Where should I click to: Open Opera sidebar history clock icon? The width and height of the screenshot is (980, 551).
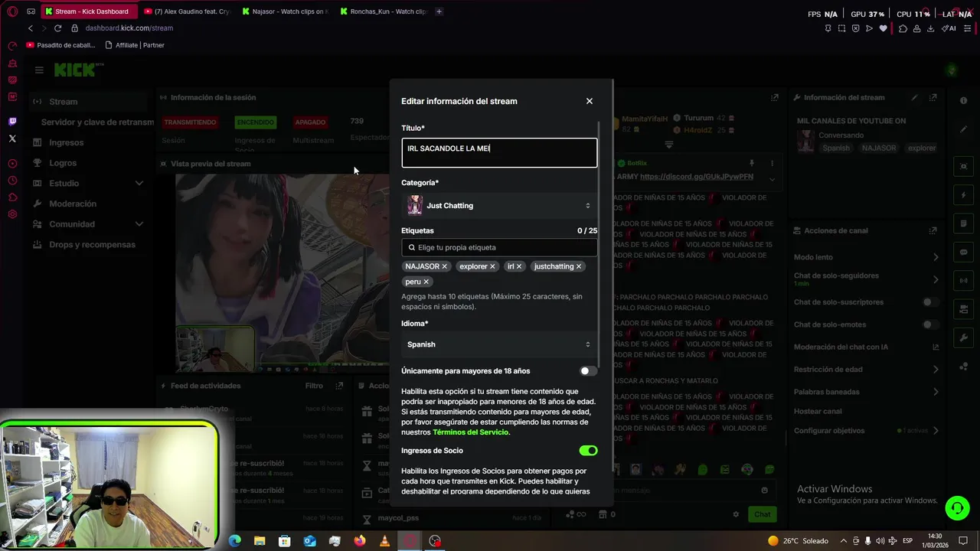12,181
